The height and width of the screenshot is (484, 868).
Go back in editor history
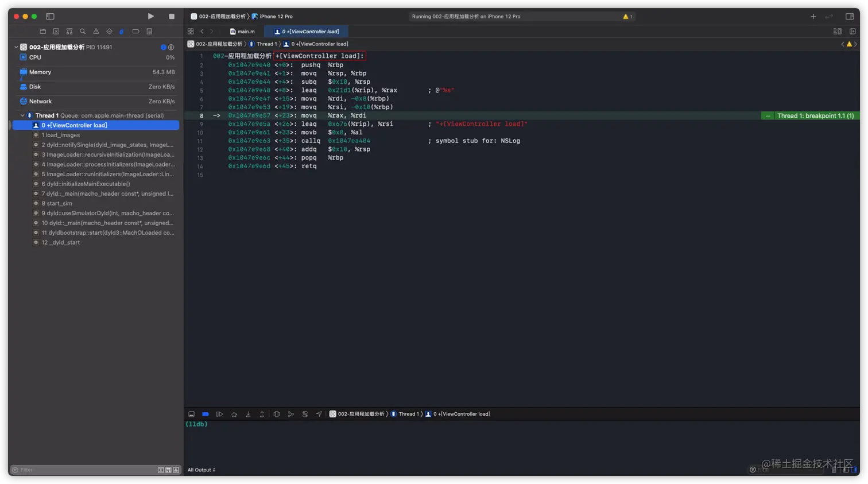tap(202, 32)
